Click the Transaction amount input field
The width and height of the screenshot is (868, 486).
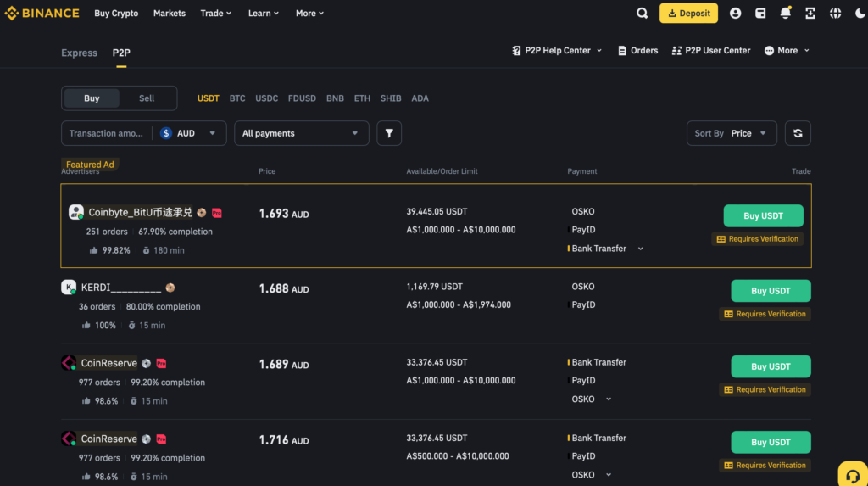pos(106,133)
